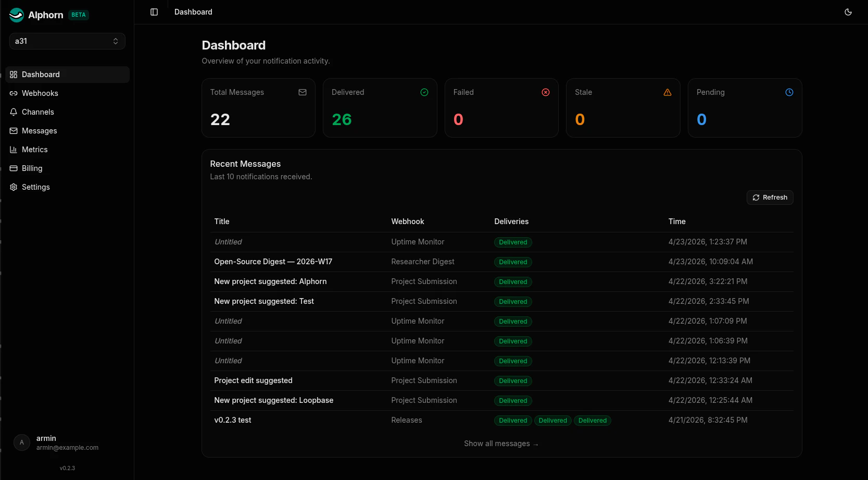This screenshot has width=868, height=480.
Task: Go to Channels via bell icon
Action: coord(14,112)
